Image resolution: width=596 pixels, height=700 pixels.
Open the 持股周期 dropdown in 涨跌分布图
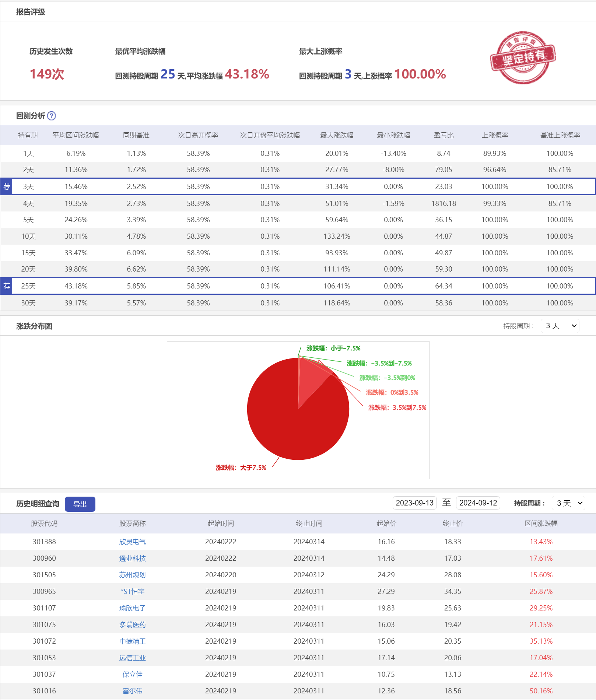coord(560,326)
